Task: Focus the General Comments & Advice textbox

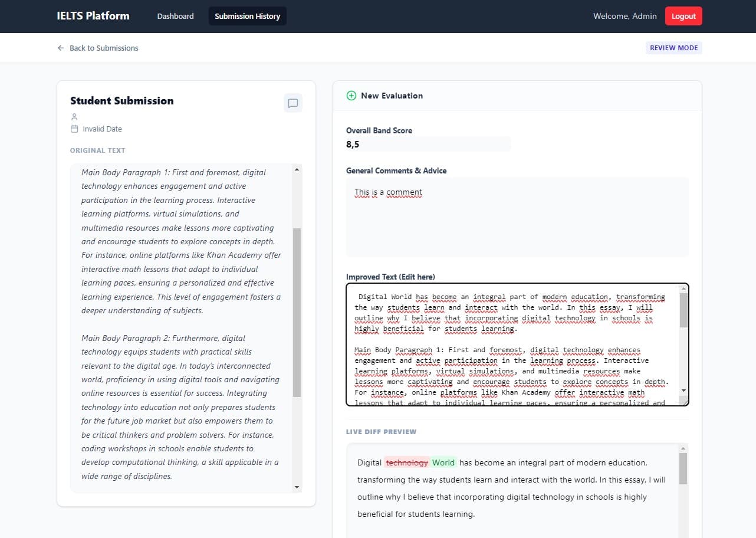Action: [x=517, y=217]
